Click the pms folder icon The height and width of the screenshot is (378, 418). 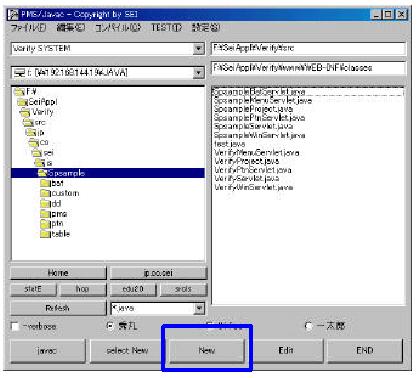point(45,214)
